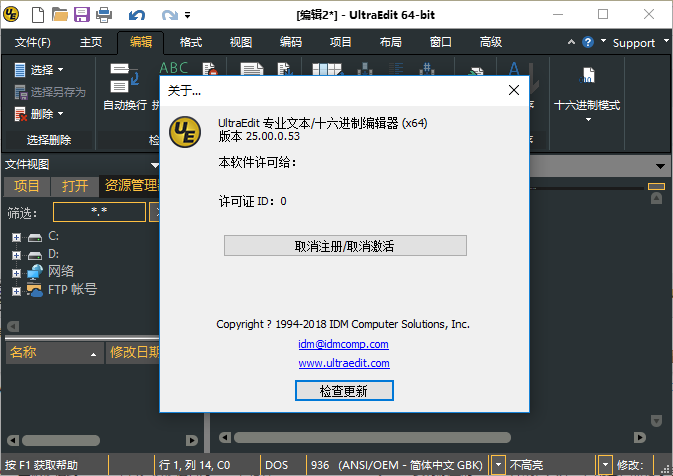Open a file with folder icon
The image size is (673, 476).
click(60, 15)
